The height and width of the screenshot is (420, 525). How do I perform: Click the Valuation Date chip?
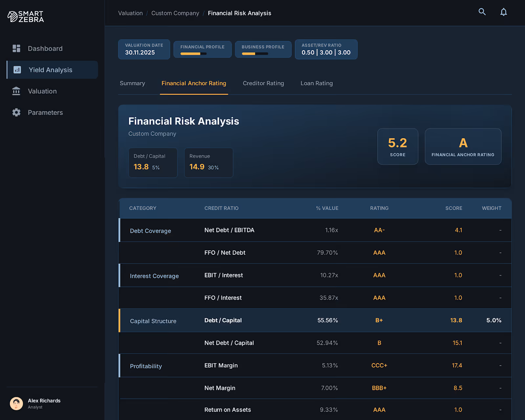tap(144, 49)
